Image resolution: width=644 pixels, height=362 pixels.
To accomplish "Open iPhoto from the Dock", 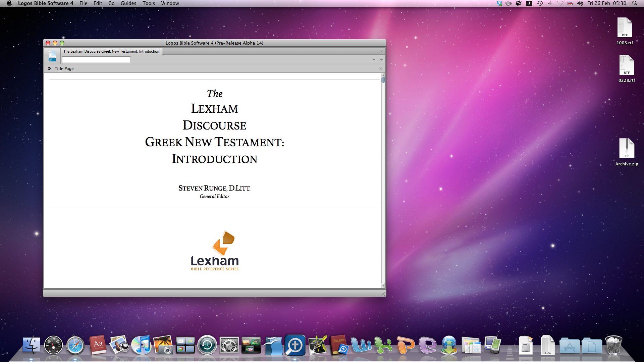I will click(x=163, y=345).
